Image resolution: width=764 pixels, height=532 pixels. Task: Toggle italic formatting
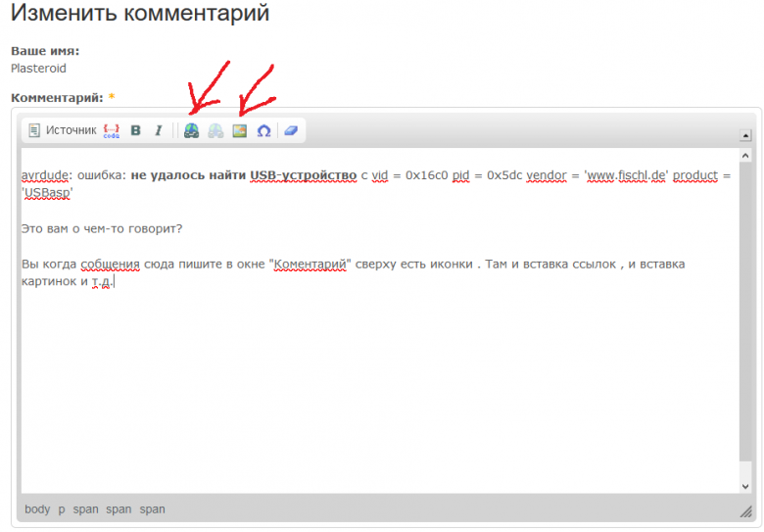click(158, 130)
